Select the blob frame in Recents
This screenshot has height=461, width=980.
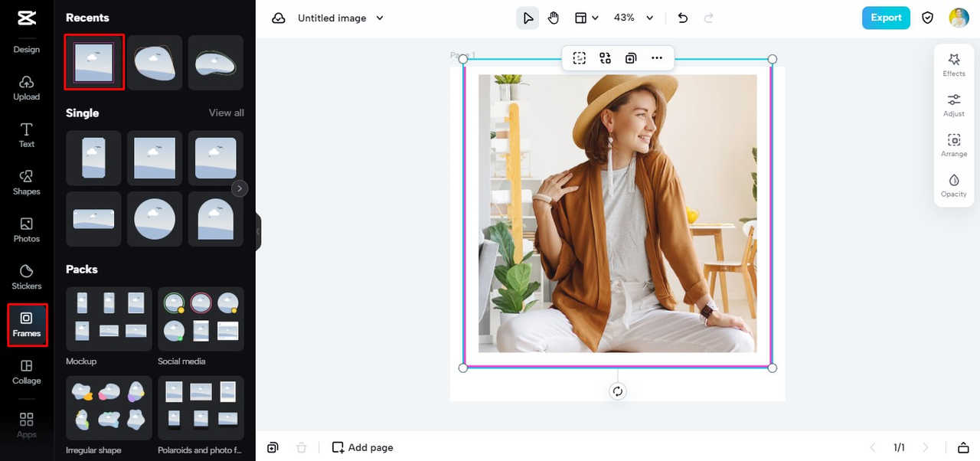coord(155,63)
